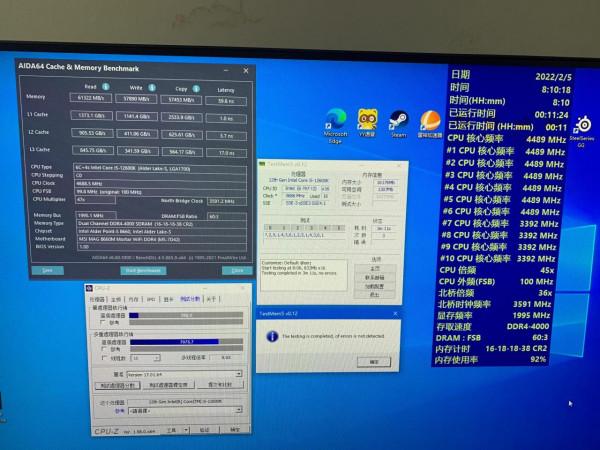Click the bench CPU score button in CPU-Z

point(117,386)
